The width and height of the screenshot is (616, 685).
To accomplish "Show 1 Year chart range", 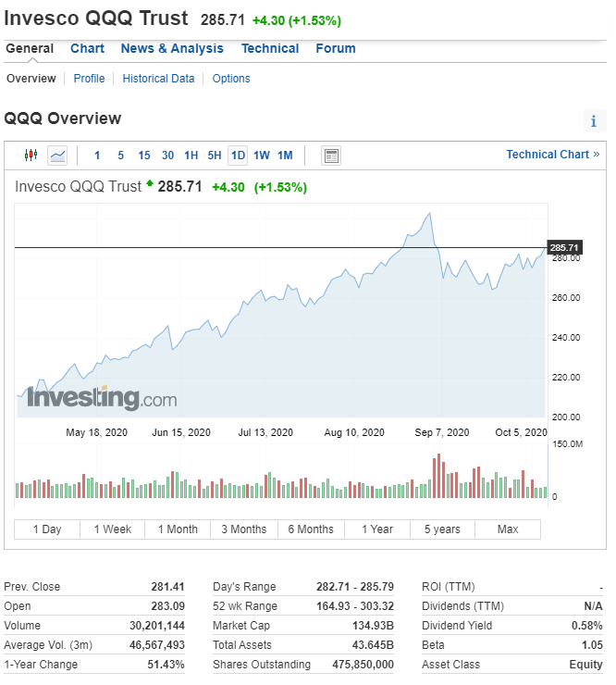I will pyautogui.click(x=377, y=529).
